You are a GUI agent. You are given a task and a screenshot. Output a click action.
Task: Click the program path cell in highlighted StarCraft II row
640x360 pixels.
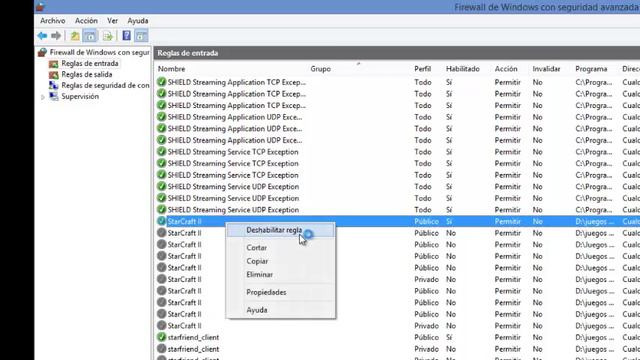click(594, 222)
